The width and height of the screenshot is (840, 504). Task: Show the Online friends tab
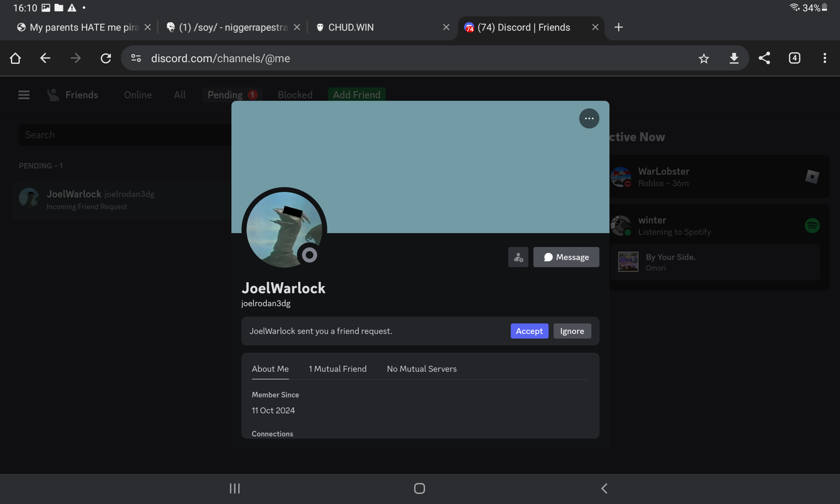[x=138, y=95]
